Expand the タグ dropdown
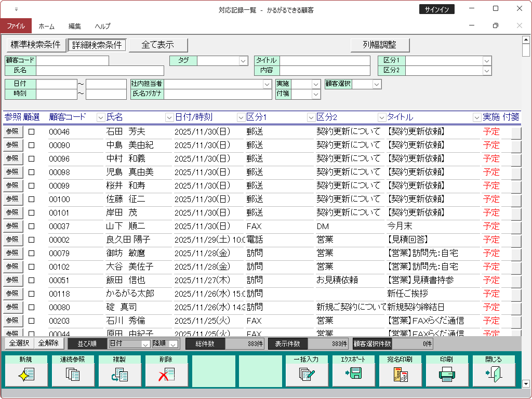The width and height of the screenshot is (532, 399). point(243,61)
